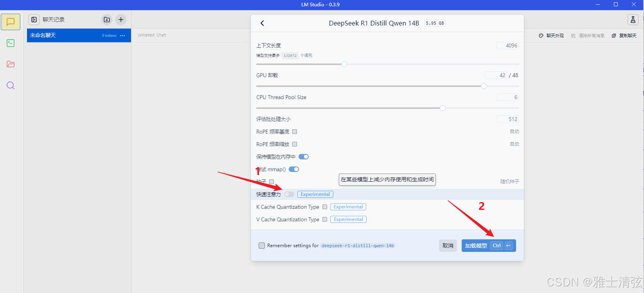Image resolution: width=644 pixels, height=293 pixels.
Task: Open 聊天外观 appearance option
Action: pyautogui.click(x=551, y=36)
